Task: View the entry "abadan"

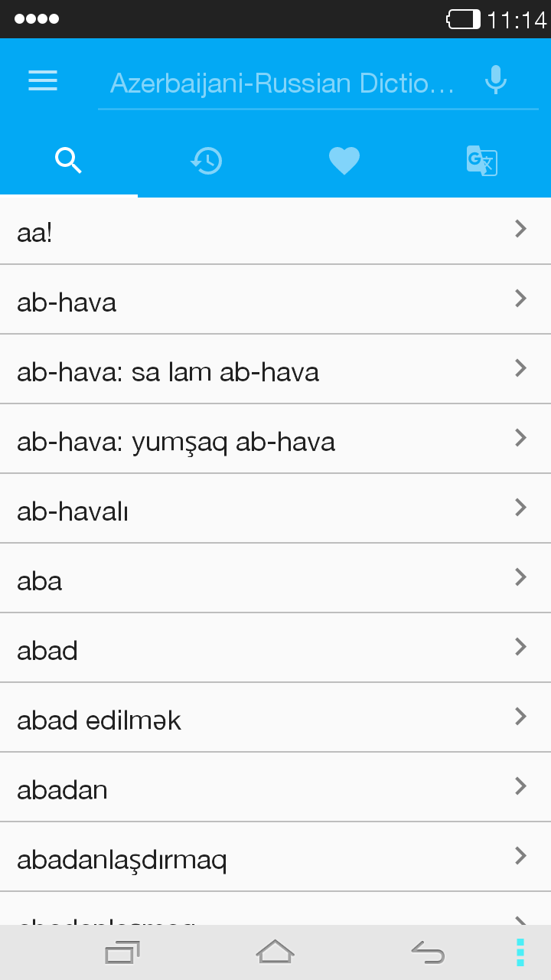Action: tap(63, 790)
